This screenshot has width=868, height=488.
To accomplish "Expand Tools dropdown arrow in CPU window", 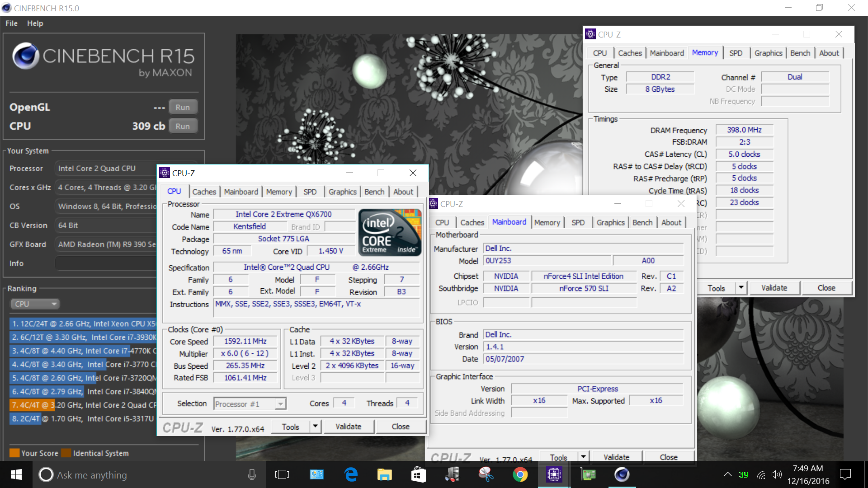I will point(315,426).
